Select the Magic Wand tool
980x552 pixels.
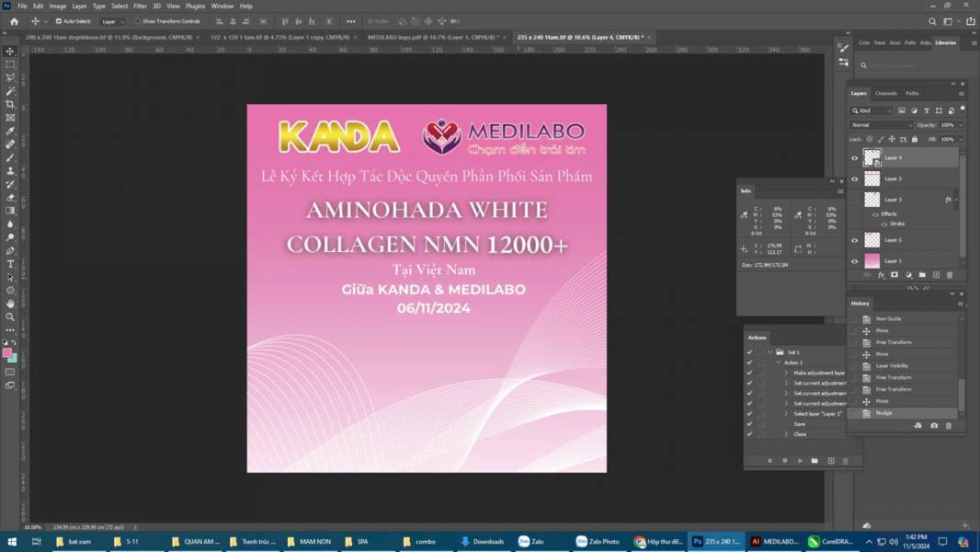click(x=10, y=91)
